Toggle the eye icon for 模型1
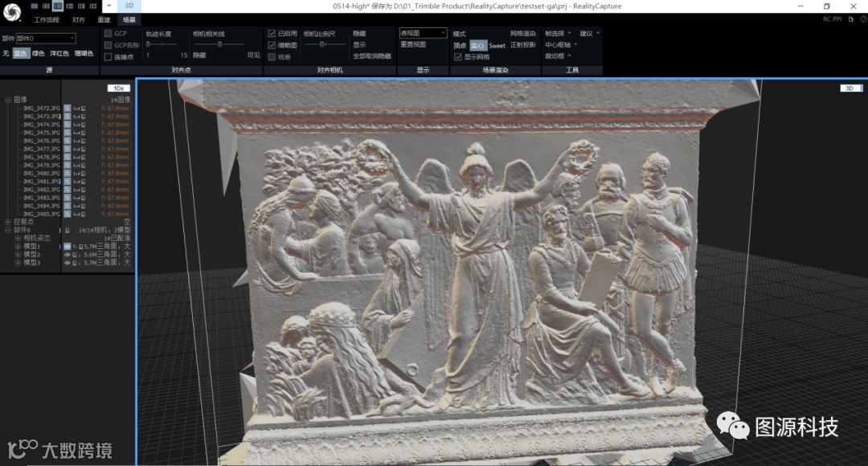 (67, 247)
